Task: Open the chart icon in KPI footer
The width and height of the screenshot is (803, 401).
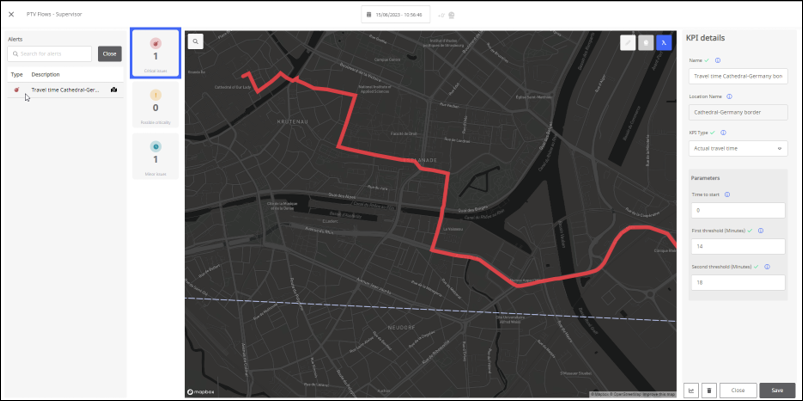Action: click(691, 390)
